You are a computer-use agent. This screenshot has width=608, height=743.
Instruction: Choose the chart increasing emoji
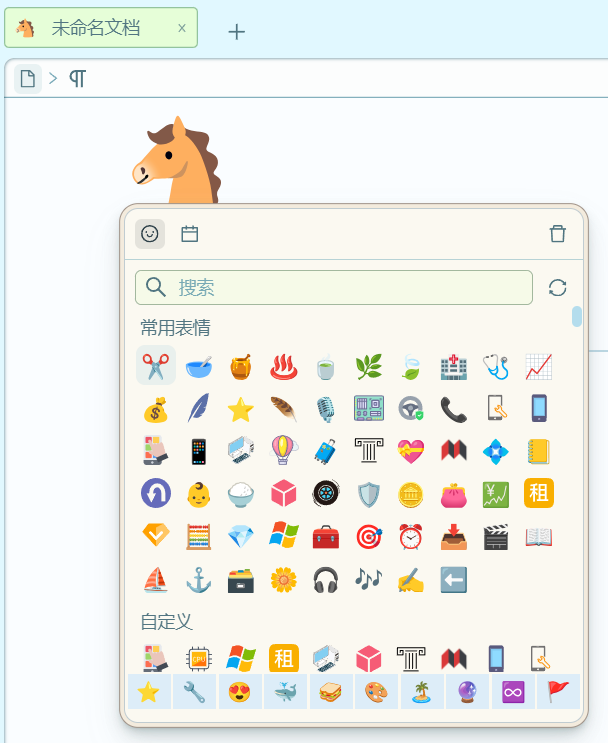click(x=538, y=366)
